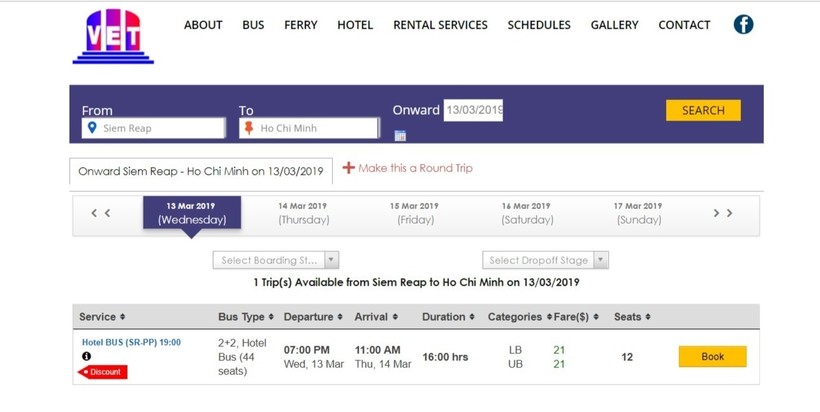The width and height of the screenshot is (820, 412).
Task: Click the red Discount tag
Action: click(103, 372)
